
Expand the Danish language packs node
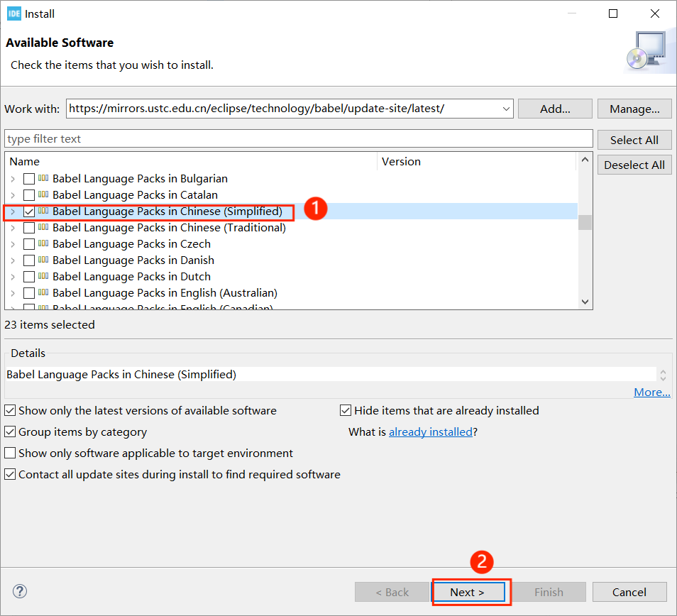point(13,260)
